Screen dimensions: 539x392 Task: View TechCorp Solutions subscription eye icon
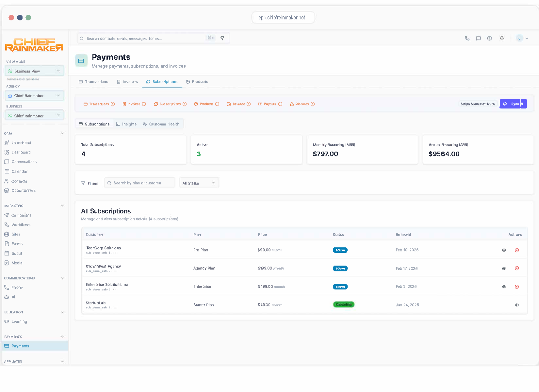[x=504, y=250]
